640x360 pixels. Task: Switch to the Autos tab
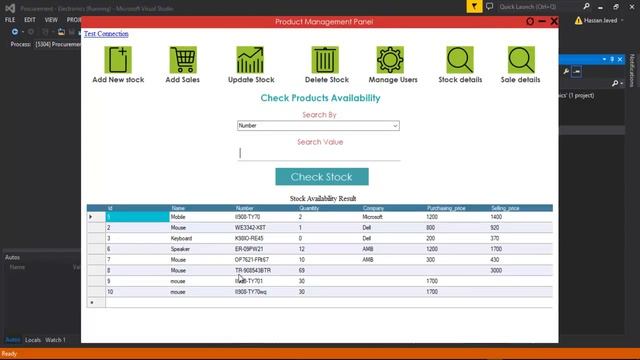click(x=12, y=340)
